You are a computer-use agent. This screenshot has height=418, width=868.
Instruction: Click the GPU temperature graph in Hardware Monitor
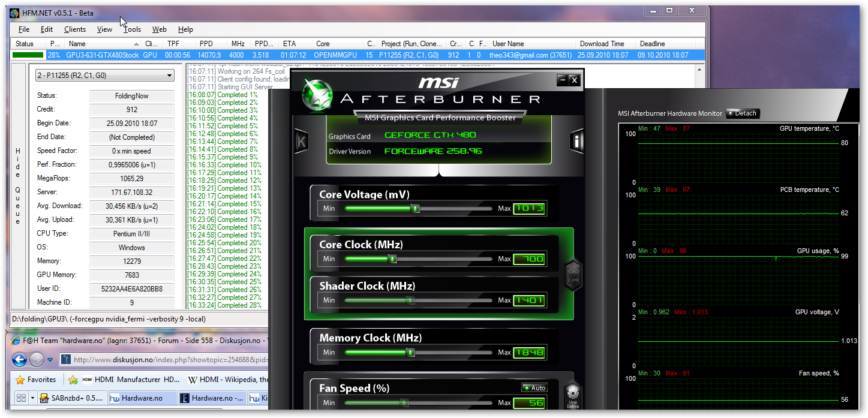point(738,158)
